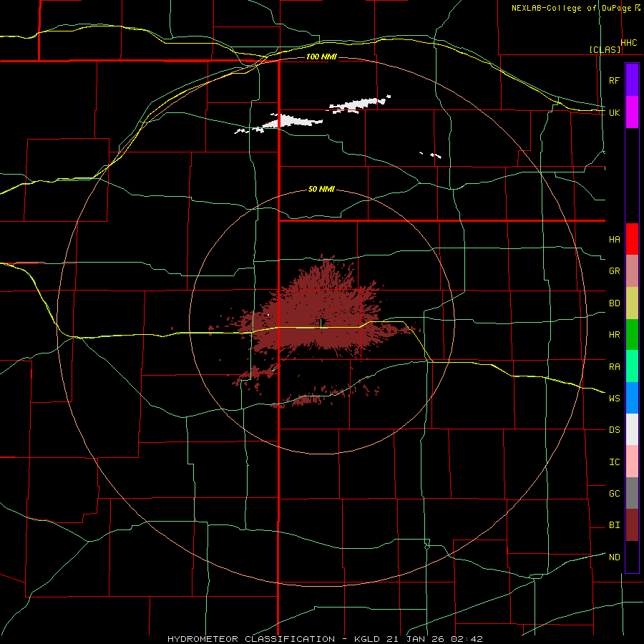Click the 100 NMI range ring label
Image resolution: width=644 pixels, height=644 pixels.
(x=321, y=57)
